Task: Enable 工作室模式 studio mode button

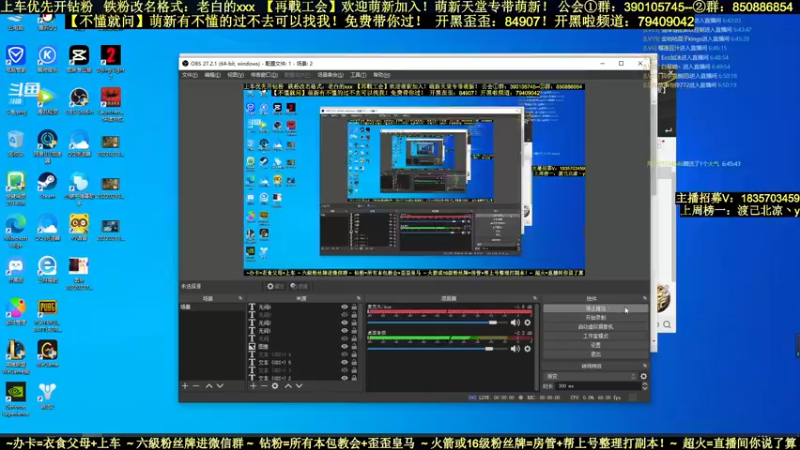Action: click(596, 336)
